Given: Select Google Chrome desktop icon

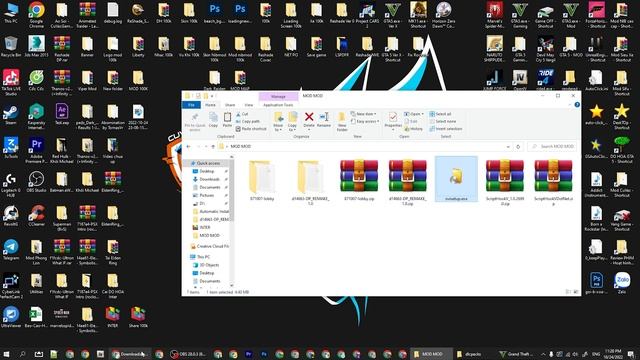Looking at the screenshot, I should [x=36, y=14].
